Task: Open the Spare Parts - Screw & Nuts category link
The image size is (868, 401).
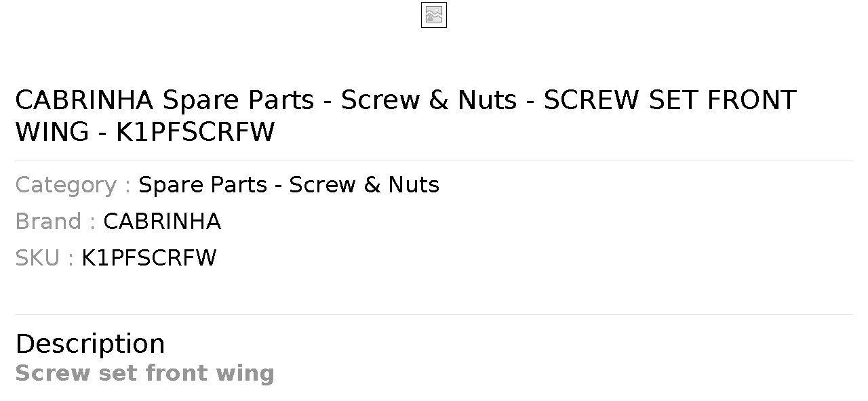Action: pos(289,185)
